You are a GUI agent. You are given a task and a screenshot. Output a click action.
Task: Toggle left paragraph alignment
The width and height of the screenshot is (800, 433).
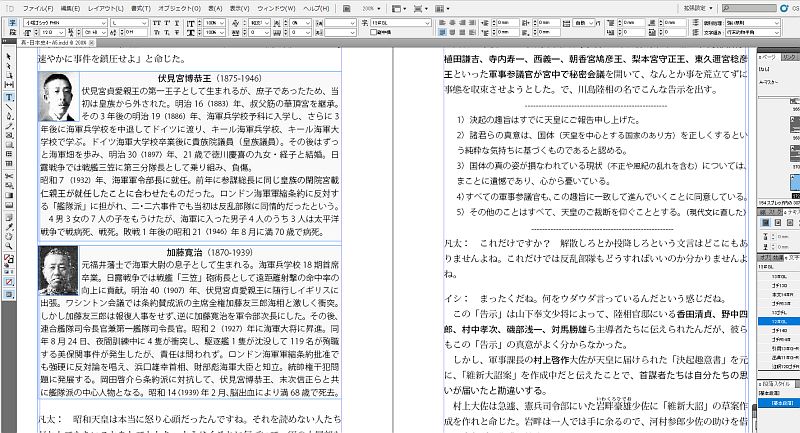click(x=441, y=20)
